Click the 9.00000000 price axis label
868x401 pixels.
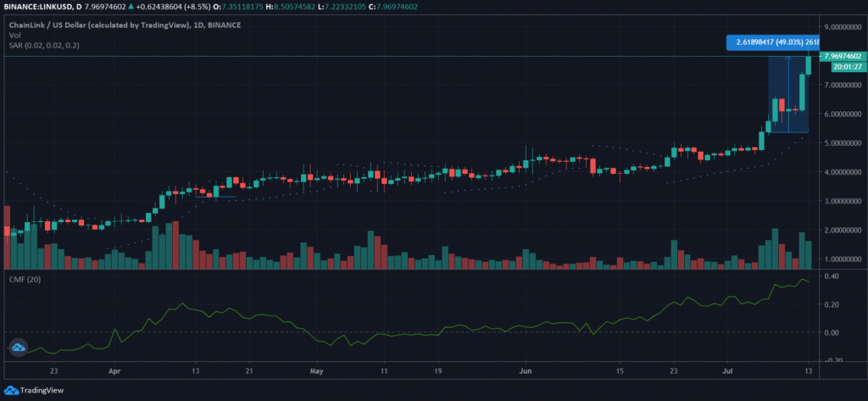click(843, 26)
